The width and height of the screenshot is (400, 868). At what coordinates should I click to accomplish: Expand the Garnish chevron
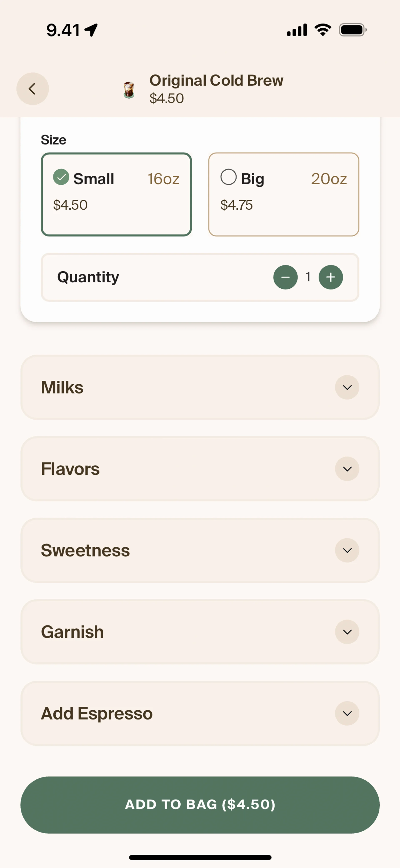pyautogui.click(x=347, y=632)
